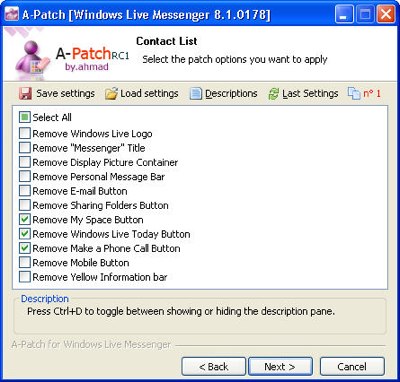Click the 'Select the patch options' subtitle

(x=235, y=59)
